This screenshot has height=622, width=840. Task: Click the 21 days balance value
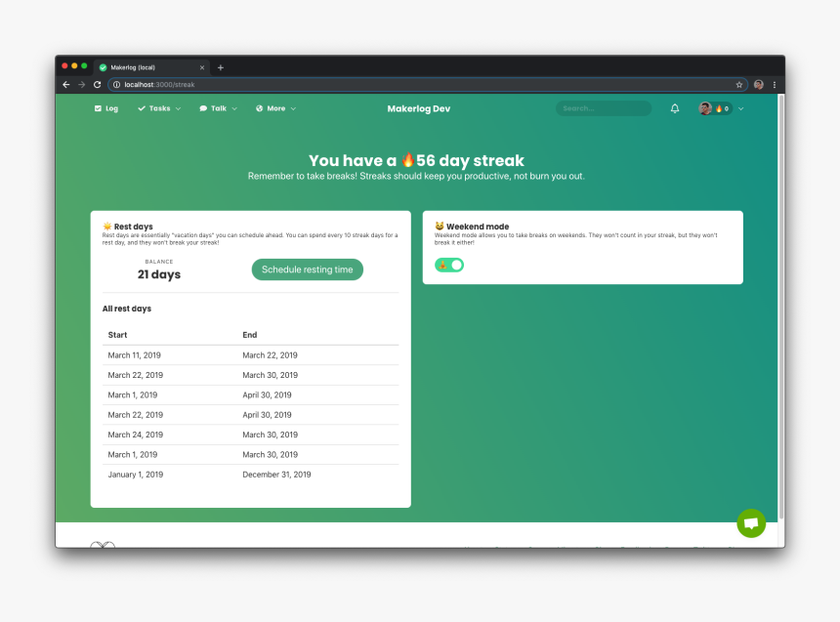click(x=159, y=274)
